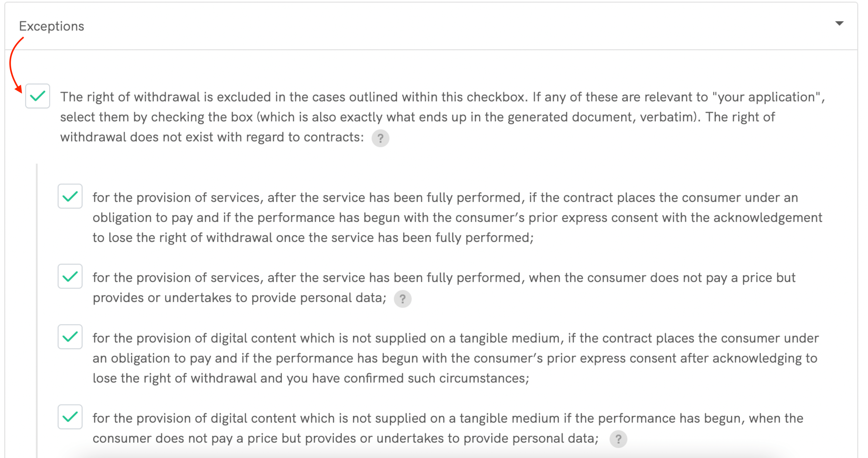
Task: Click help icon beside services personal data exception
Action: click(x=403, y=299)
